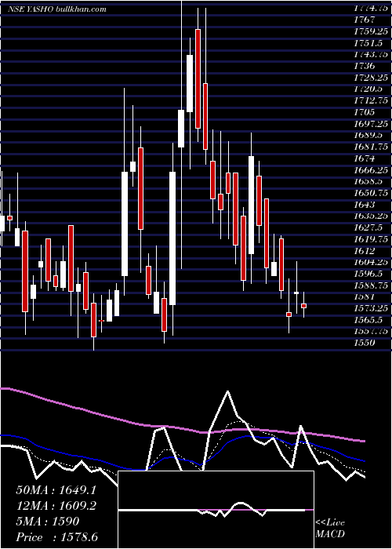Click the '12MA : 1609.2' readout

56,506
